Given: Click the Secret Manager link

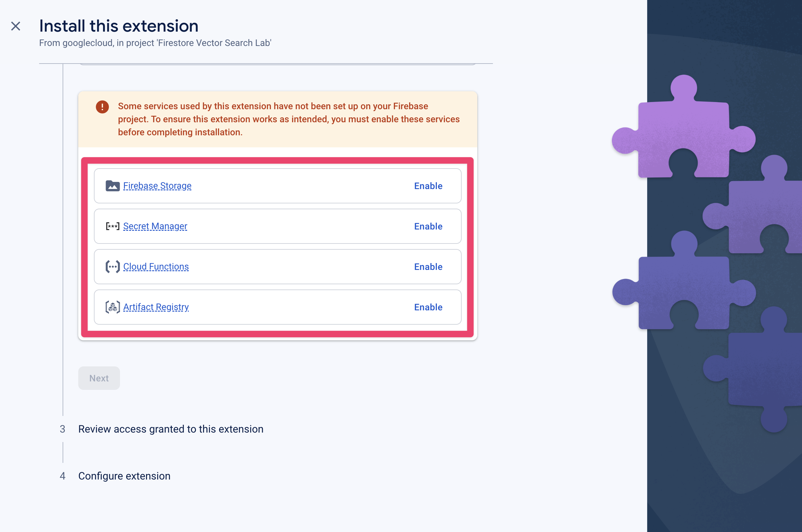Looking at the screenshot, I should click(155, 226).
